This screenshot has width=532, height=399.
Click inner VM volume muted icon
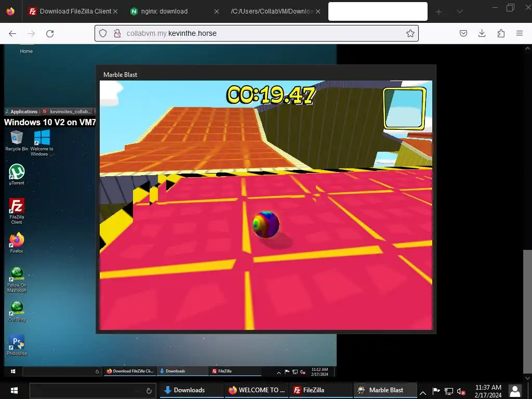coord(303,372)
